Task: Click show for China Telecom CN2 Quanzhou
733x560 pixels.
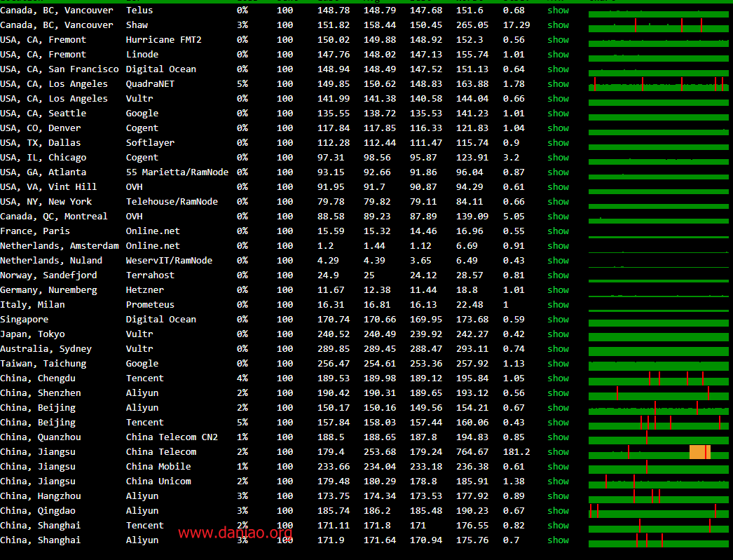Action: click(559, 437)
